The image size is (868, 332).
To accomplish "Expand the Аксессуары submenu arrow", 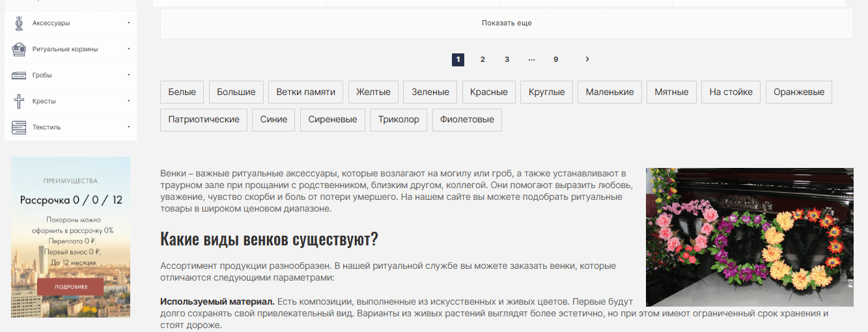I will click(x=128, y=23).
